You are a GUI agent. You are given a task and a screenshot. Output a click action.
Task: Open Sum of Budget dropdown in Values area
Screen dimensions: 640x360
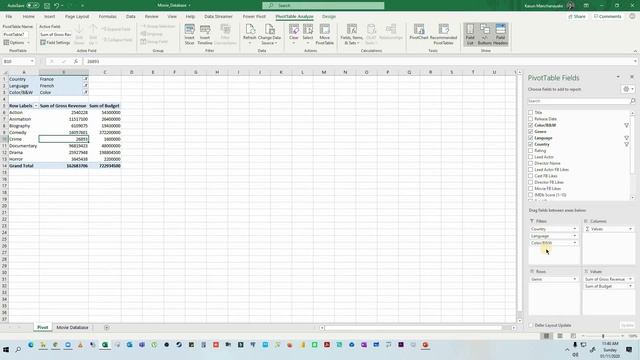coord(630,286)
